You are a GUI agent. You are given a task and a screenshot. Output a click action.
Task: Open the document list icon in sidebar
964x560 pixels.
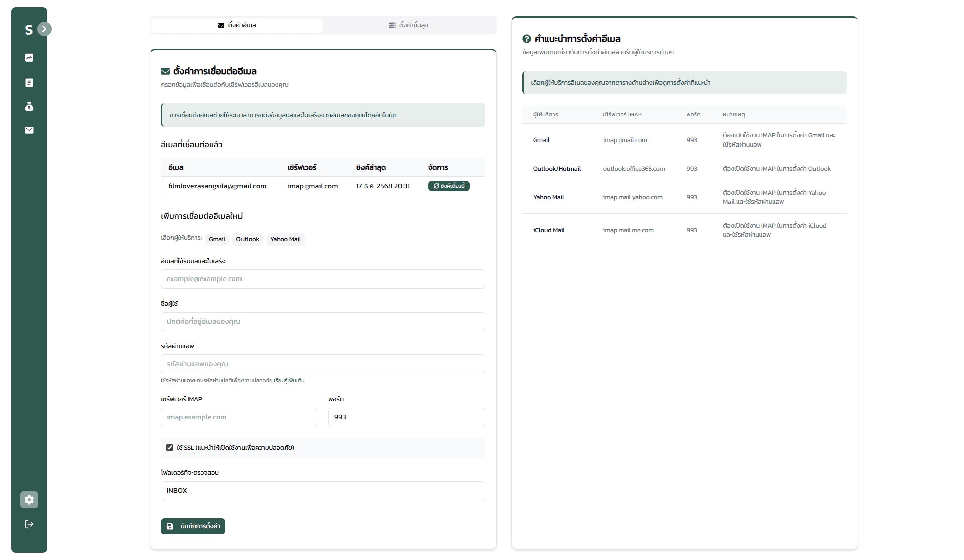point(29,83)
